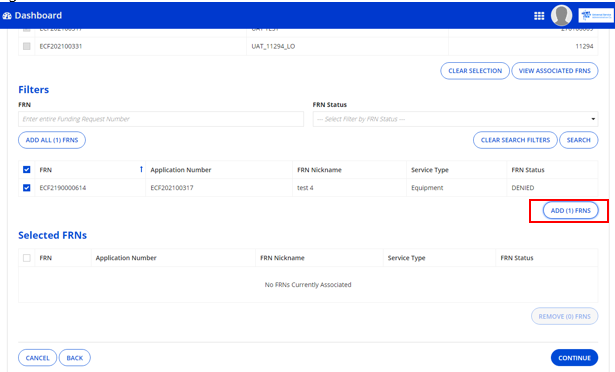Open the apps grid icon

[539, 16]
